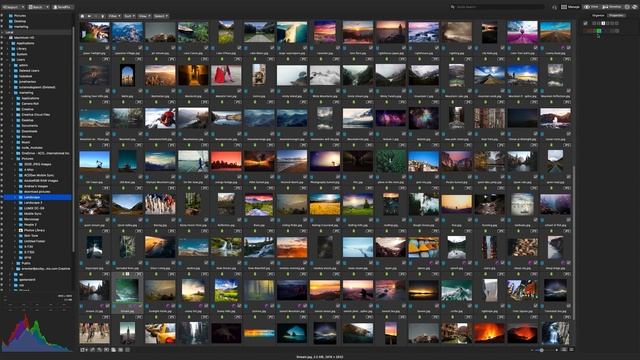Click the back navigation arrow beside Home

pos(89,16)
